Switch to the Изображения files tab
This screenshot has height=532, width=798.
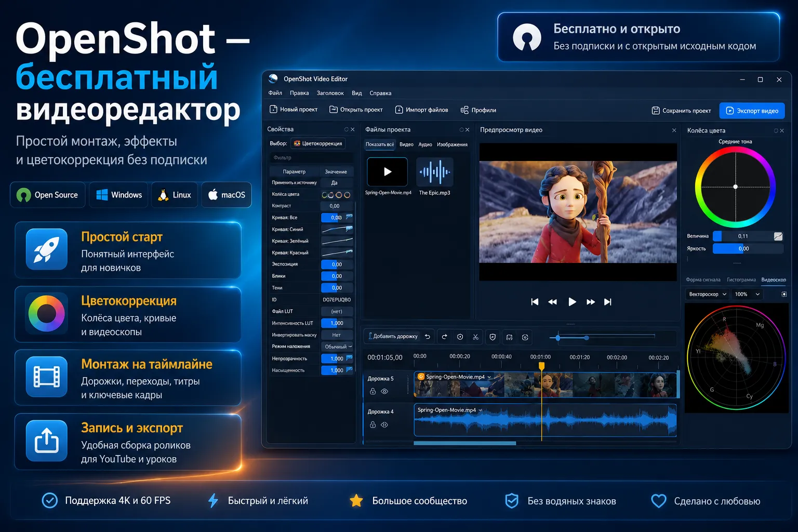(452, 144)
